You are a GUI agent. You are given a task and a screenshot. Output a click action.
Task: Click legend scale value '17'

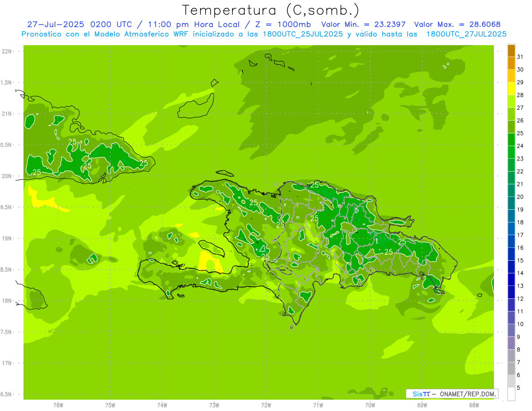pos(520,235)
